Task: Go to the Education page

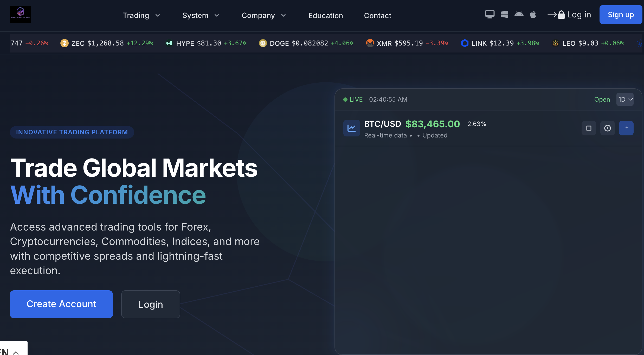Action: coord(326,16)
